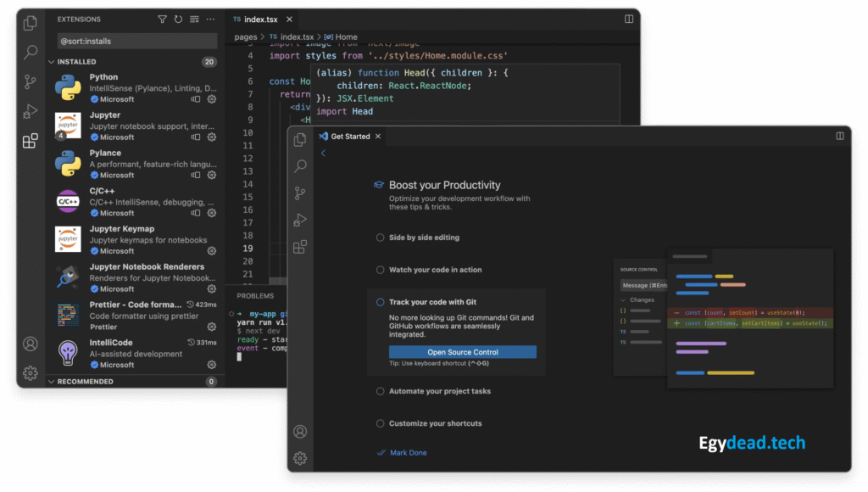Open Explorer in the left activity bar

click(31, 23)
